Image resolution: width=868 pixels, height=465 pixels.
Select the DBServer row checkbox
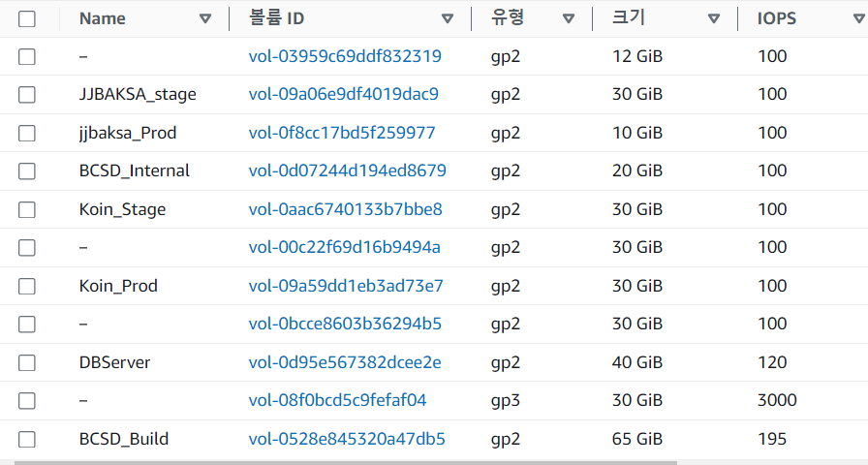pyautogui.click(x=26, y=362)
